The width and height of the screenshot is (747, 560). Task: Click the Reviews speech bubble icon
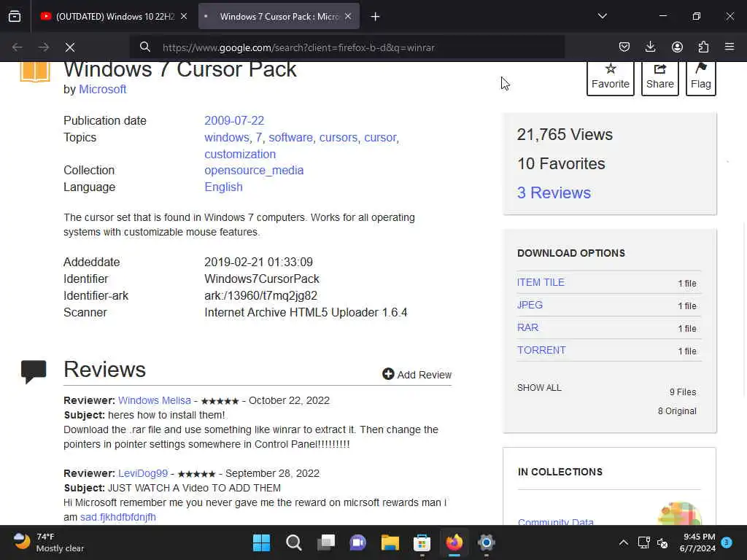pyautogui.click(x=34, y=371)
